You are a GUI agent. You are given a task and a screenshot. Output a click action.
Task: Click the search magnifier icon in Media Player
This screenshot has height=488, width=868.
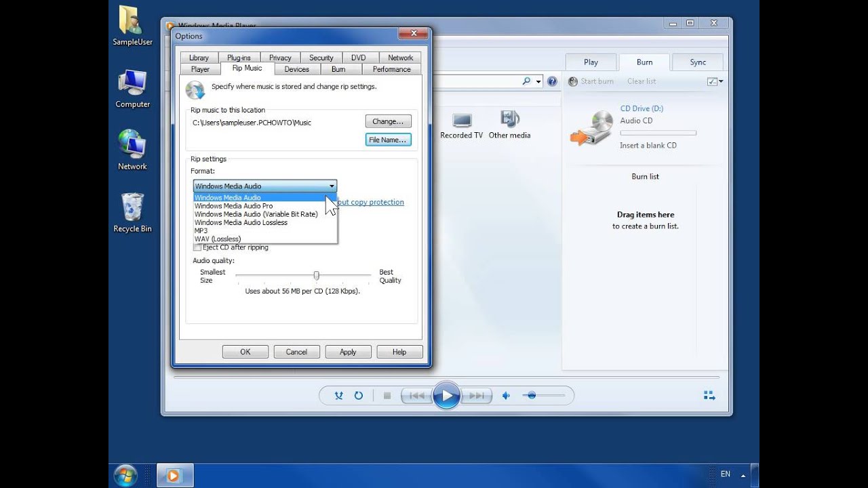527,81
